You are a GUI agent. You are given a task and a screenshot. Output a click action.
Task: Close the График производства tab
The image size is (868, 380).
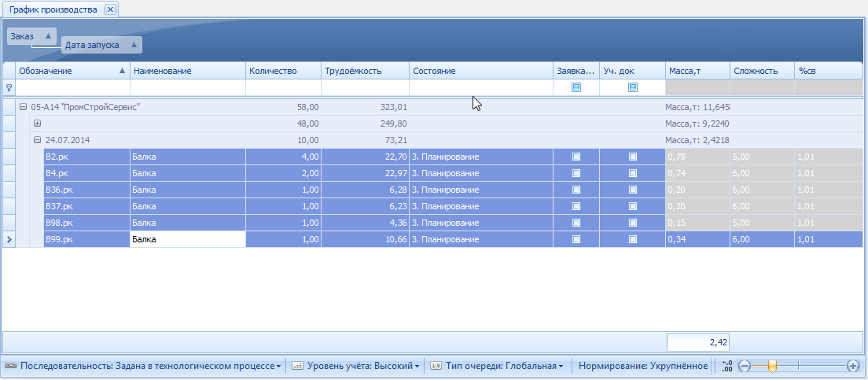110,9
